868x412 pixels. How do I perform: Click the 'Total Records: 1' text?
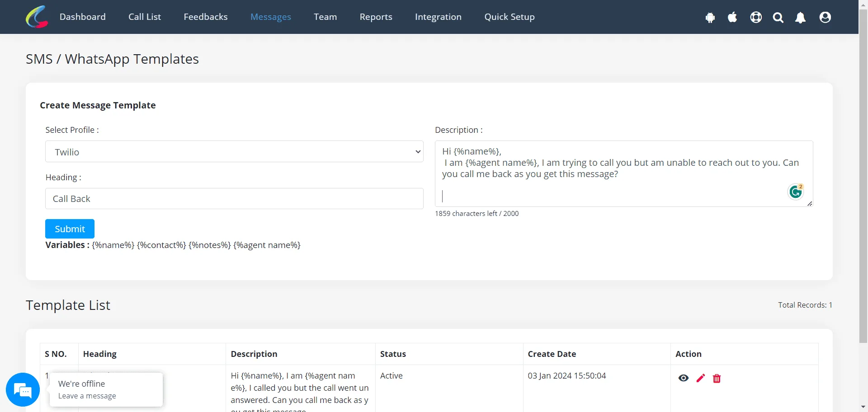805,305
